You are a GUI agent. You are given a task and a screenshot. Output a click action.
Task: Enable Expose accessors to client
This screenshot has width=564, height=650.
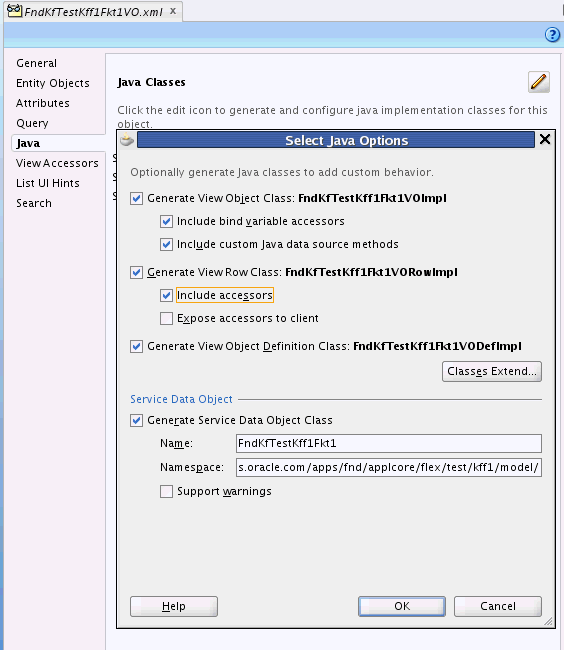tap(166, 318)
